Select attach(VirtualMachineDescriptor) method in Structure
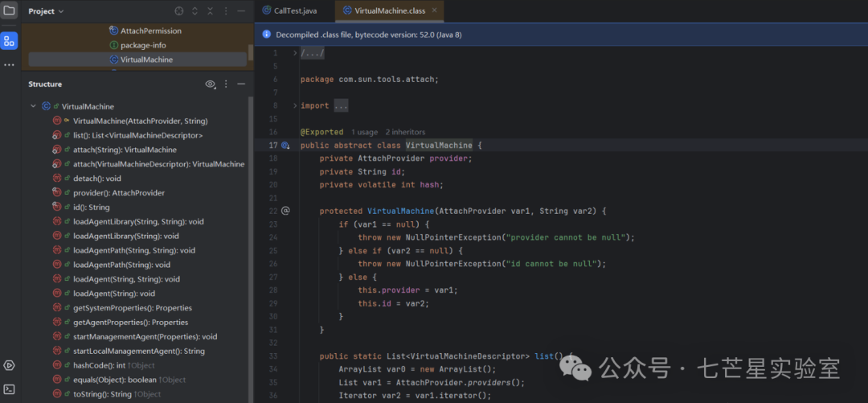Viewport: 868px width, 403px height. [158, 164]
